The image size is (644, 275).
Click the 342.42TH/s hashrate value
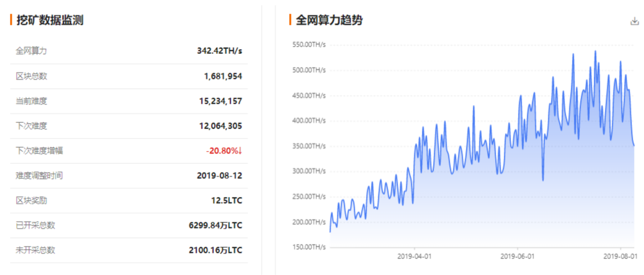[219, 51]
